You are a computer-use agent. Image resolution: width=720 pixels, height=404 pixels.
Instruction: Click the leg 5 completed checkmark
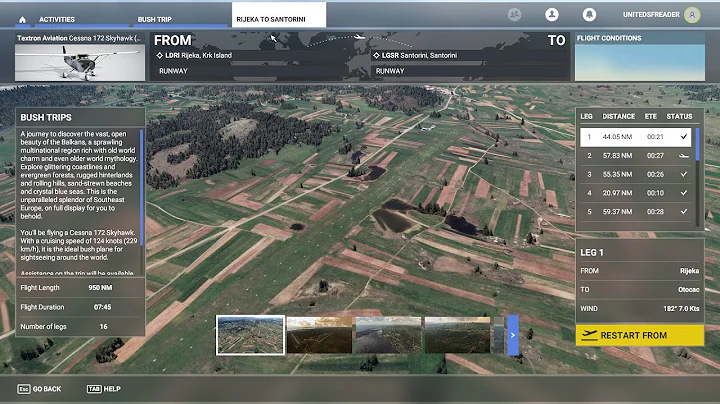coord(684,211)
